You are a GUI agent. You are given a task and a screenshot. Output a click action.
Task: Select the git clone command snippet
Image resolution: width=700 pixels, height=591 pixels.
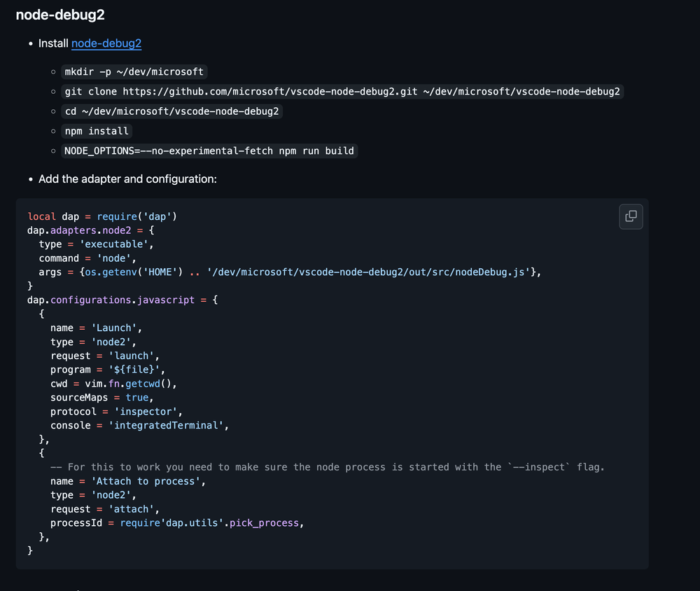[341, 91]
